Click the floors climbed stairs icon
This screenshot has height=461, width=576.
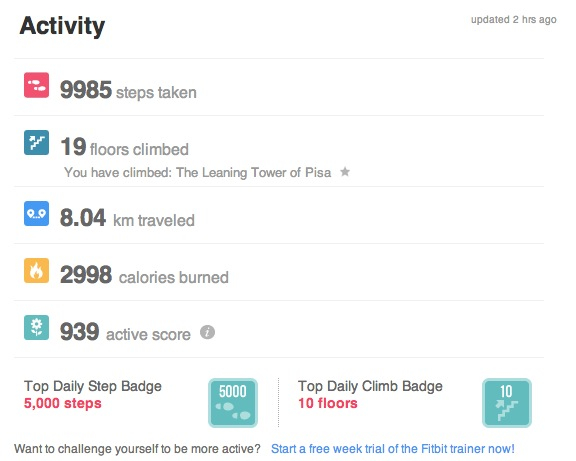point(36,142)
